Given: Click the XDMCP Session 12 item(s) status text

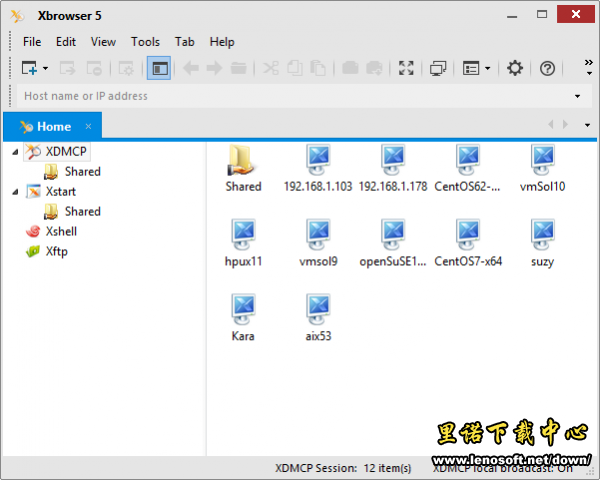Looking at the screenshot, I should pyautogui.click(x=343, y=468).
